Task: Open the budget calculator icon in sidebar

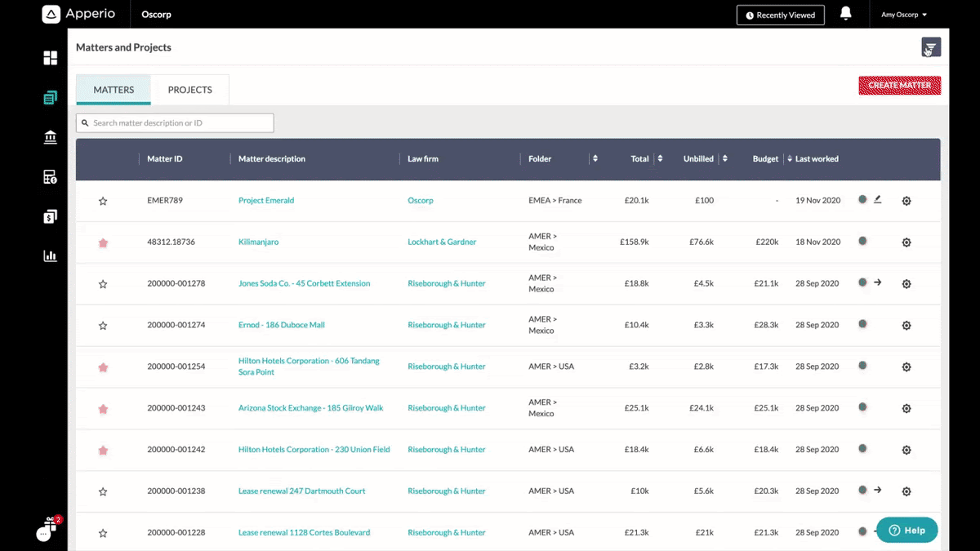Action: pyautogui.click(x=51, y=177)
